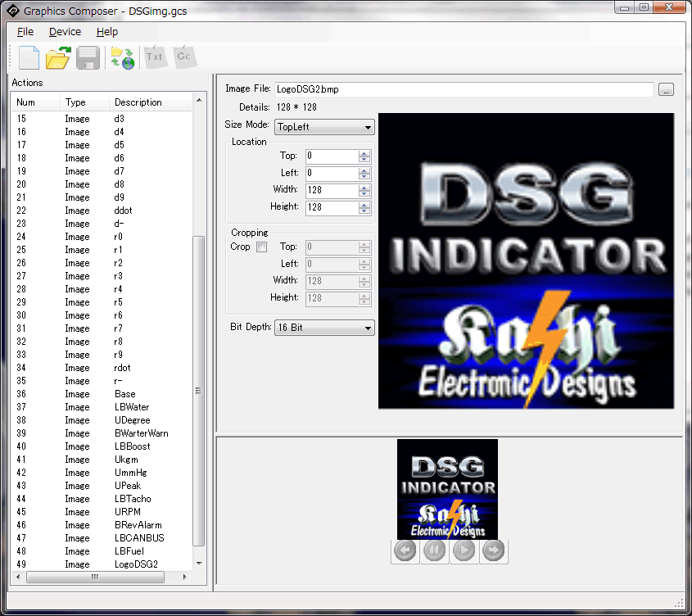This screenshot has height=616, width=692.
Task: Click the Location Width value field
Action: coord(332,190)
